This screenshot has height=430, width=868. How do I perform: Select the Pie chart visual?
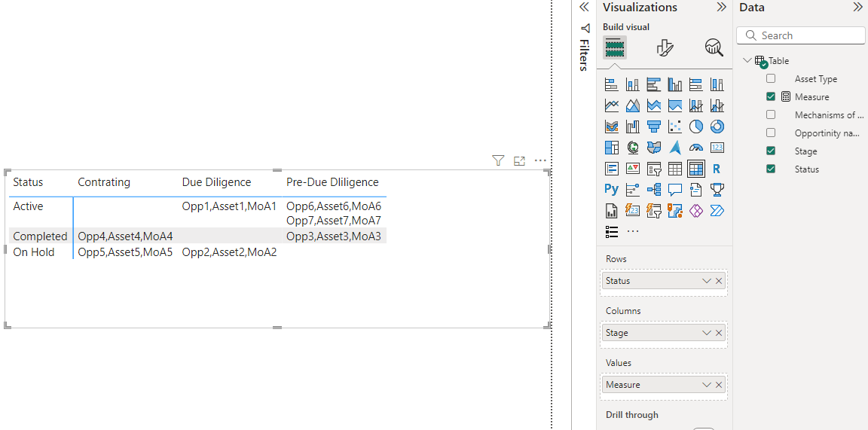(696, 127)
